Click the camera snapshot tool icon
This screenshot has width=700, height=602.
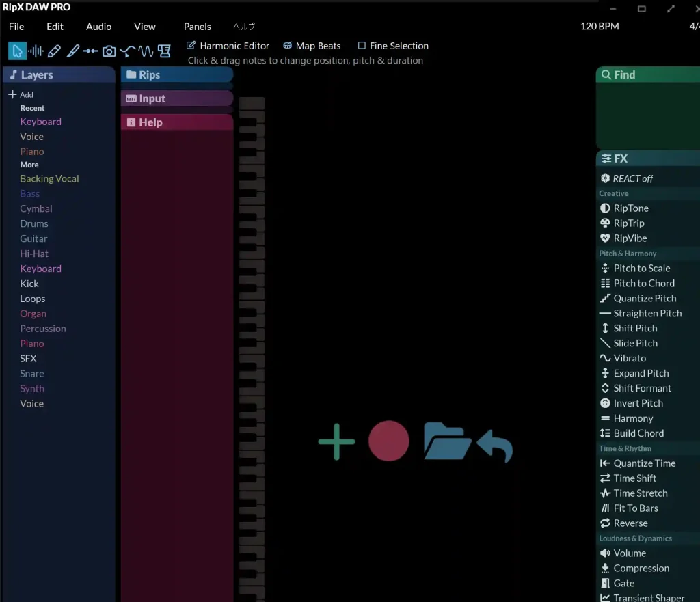(x=109, y=51)
